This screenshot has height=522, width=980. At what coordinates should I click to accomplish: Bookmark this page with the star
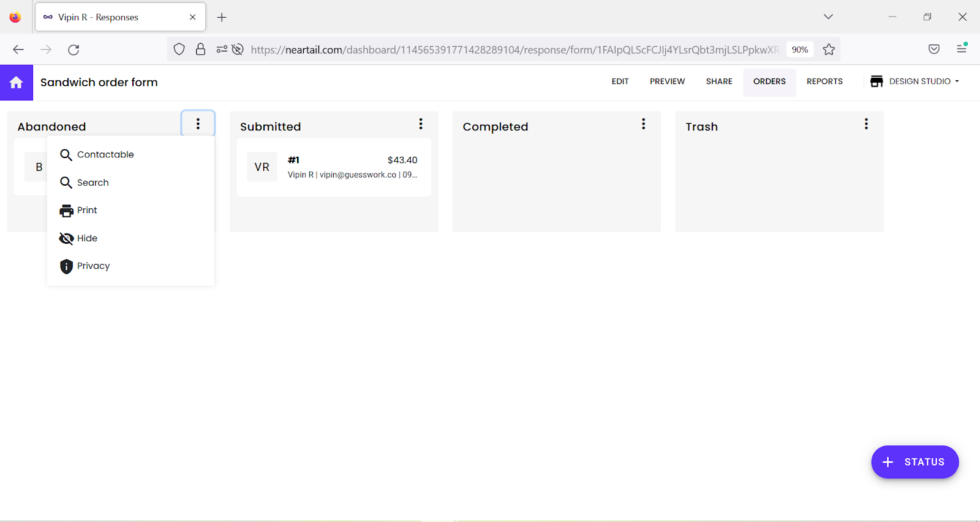point(829,50)
